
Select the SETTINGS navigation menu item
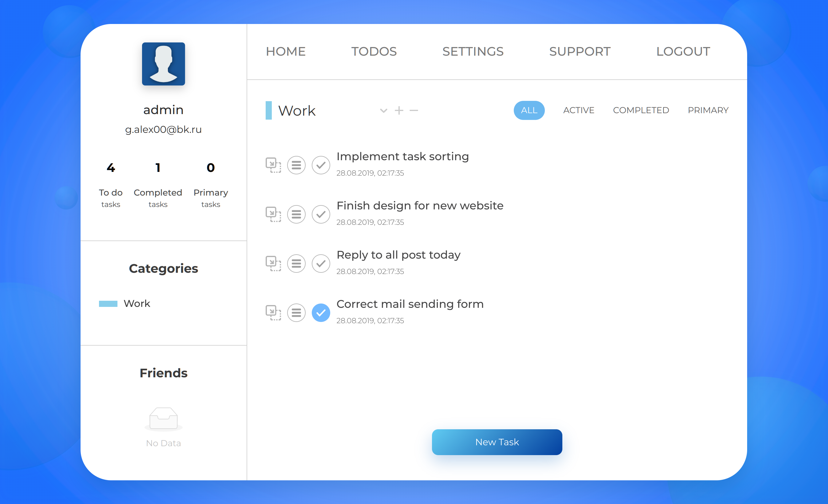click(473, 51)
